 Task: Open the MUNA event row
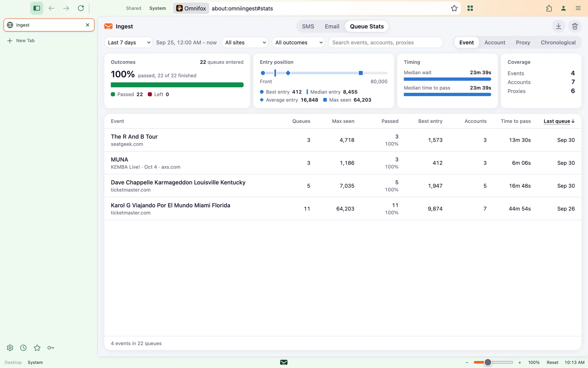click(343, 163)
